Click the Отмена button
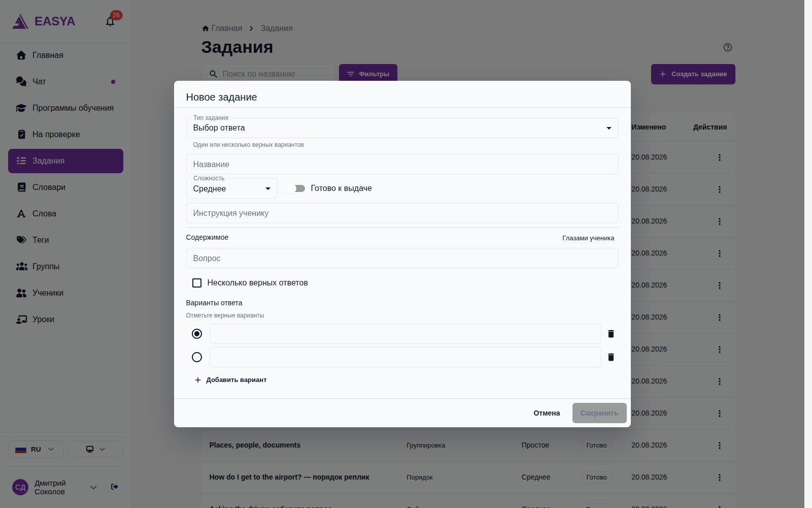 547,413
